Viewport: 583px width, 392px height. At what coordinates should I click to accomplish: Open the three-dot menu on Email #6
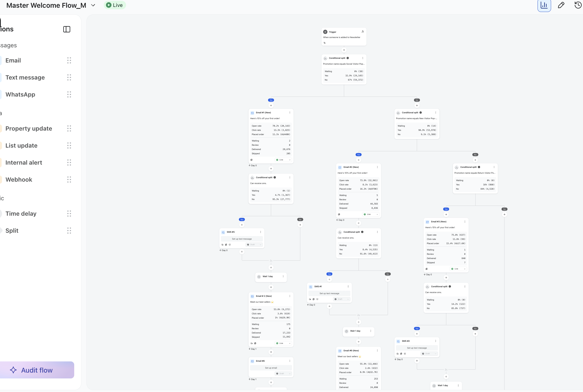290,361
